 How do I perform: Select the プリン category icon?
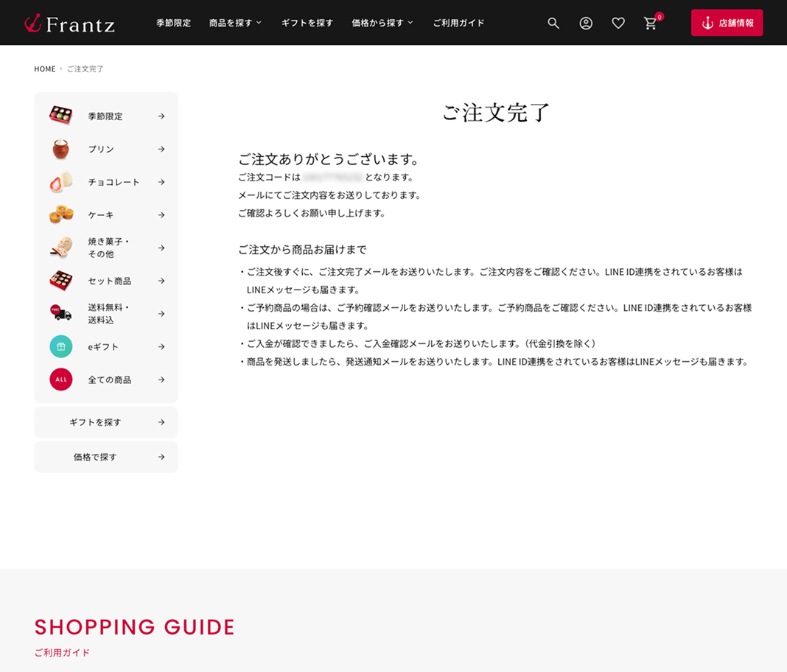[x=61, y=149]
